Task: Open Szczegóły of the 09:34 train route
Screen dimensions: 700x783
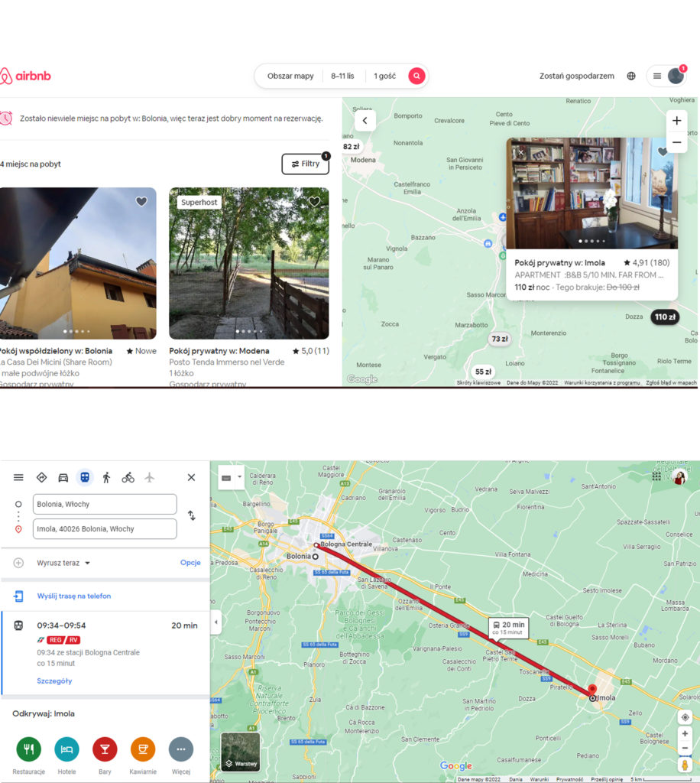Action: [x=54, y=681]
